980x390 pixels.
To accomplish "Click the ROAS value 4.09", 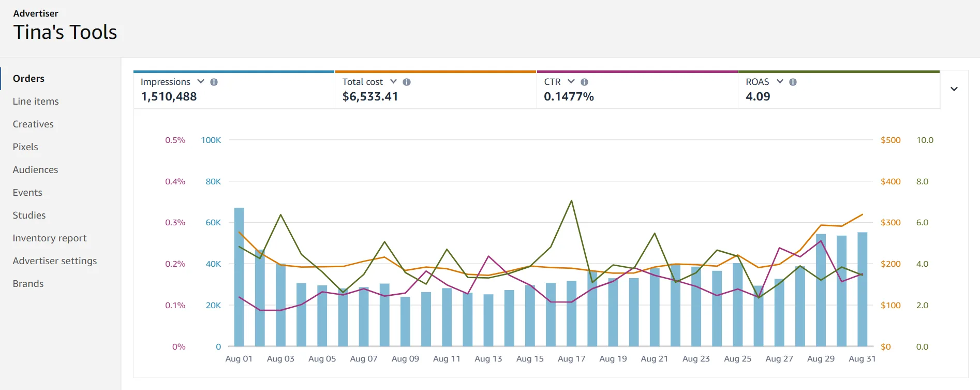I will pos(758,96).
